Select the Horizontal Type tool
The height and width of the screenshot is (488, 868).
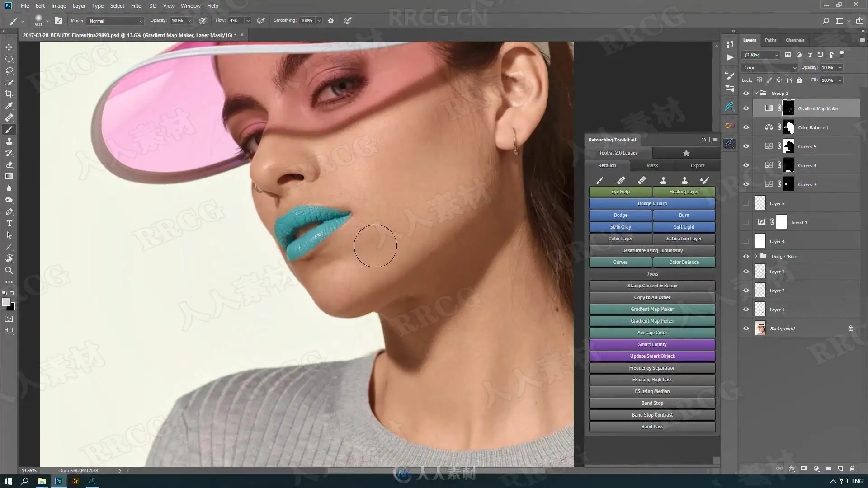click(9, 223)
